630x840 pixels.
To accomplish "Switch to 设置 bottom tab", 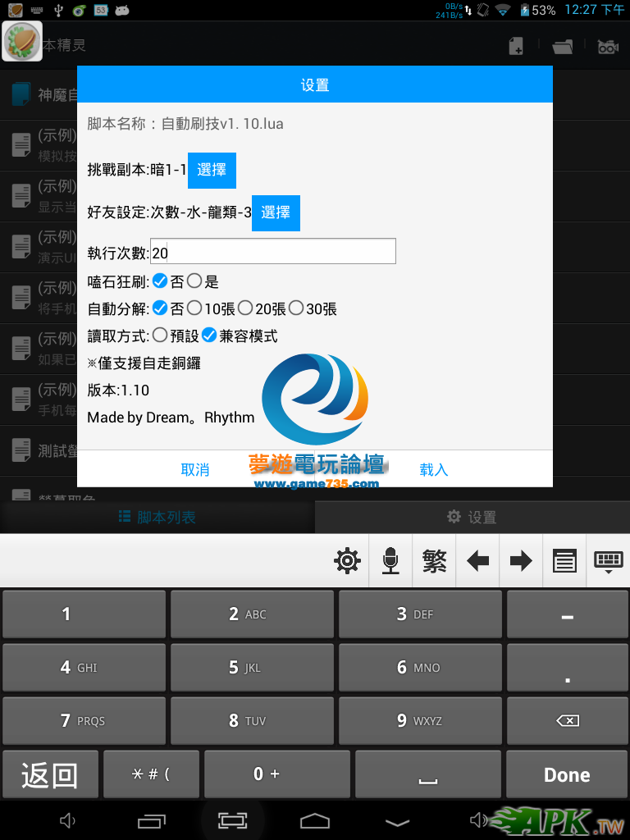I will (x=472, y=517).
